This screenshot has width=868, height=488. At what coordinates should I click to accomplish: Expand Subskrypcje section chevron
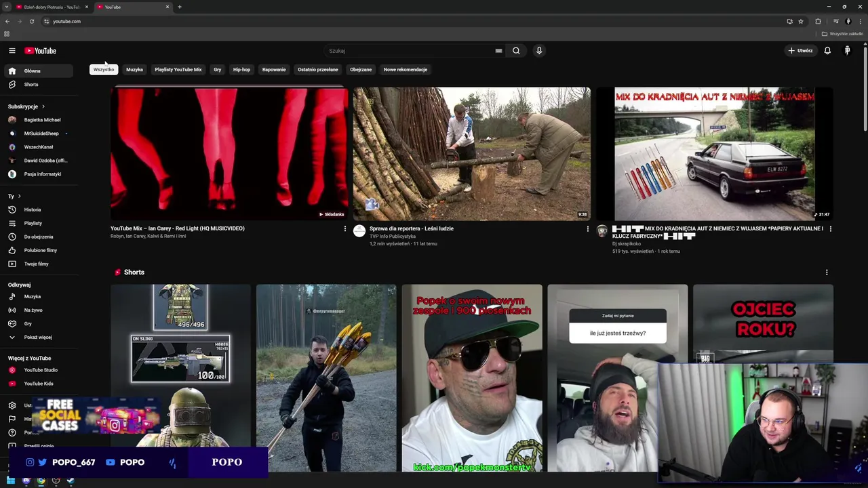(43, 106)
